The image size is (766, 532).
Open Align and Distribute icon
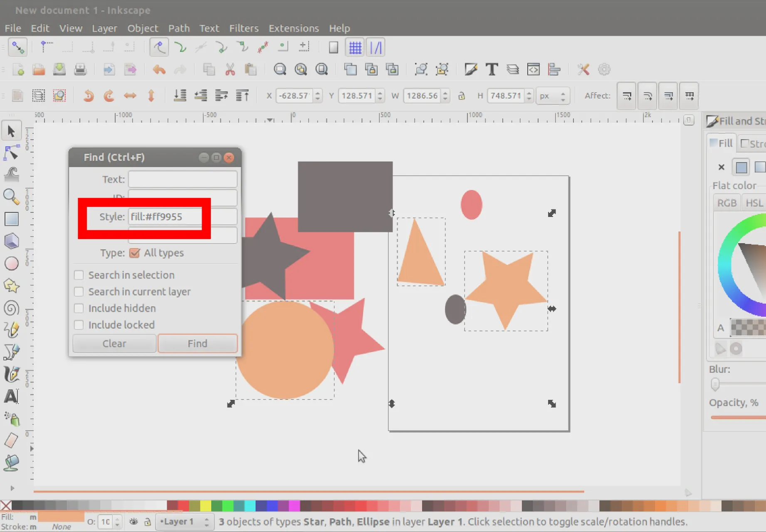554,69
